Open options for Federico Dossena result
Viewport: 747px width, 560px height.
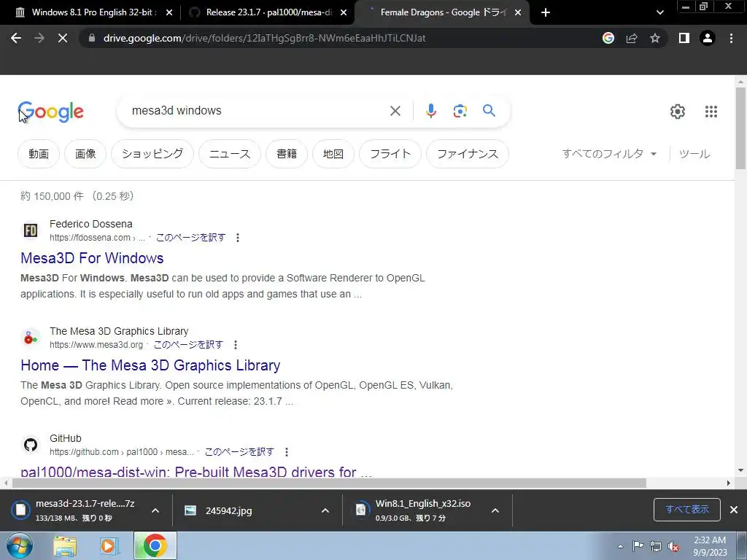[238, 238]
